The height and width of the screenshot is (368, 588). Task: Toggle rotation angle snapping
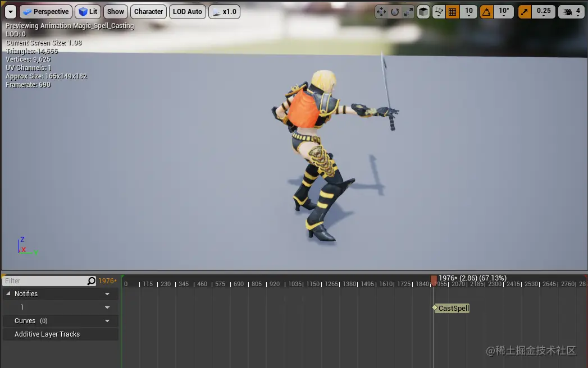(x=487, y=12)
